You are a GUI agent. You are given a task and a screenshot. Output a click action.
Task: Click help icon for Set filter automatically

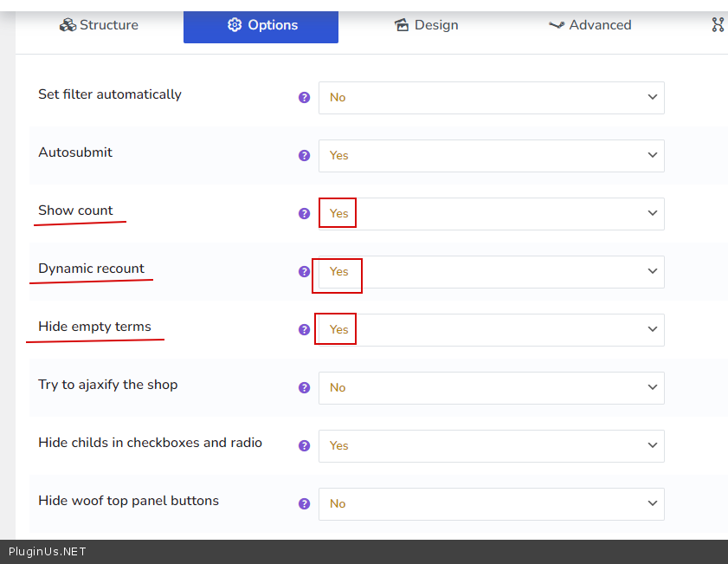pyautogui.click(x=304, y=98)
